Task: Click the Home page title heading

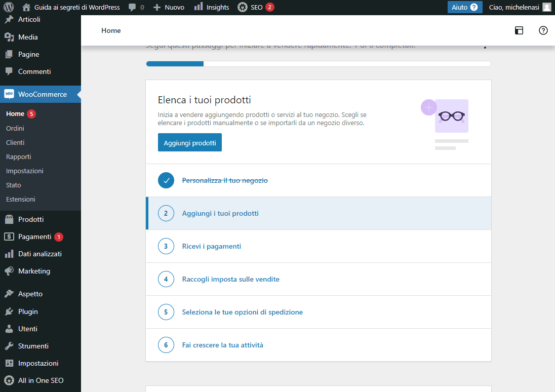Action: pyautogui.click(x=111, y=30)
